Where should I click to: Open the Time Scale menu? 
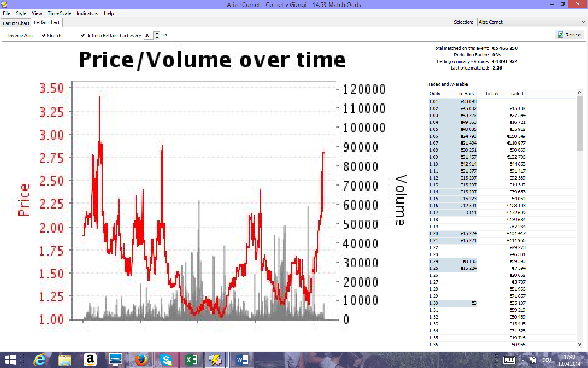coord(60,13)
